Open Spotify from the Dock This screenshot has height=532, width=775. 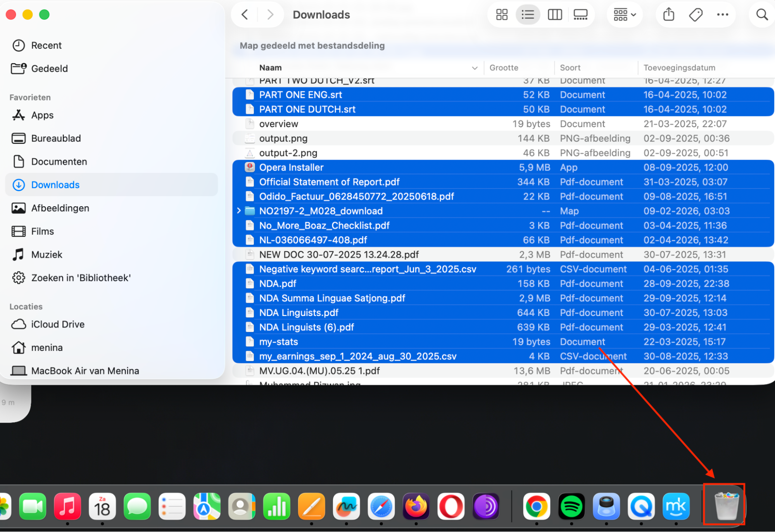tap(571, 506)
